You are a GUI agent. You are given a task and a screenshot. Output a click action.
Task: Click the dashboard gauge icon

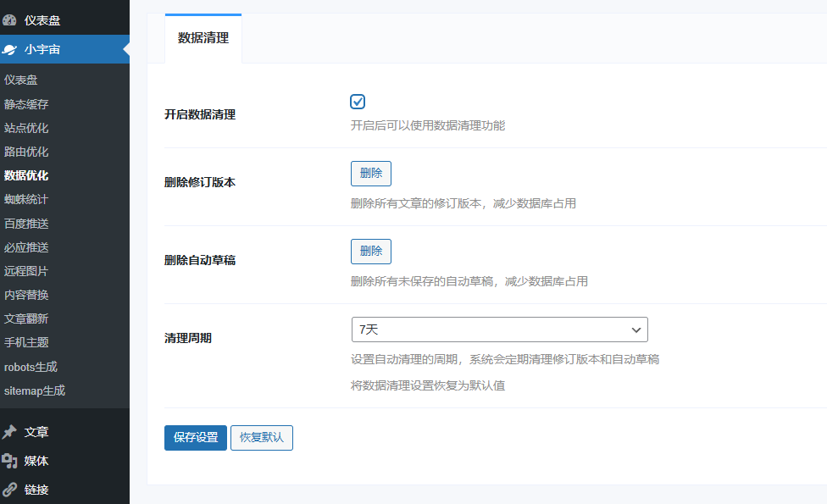pyautogui.click(x=10, y=20)
